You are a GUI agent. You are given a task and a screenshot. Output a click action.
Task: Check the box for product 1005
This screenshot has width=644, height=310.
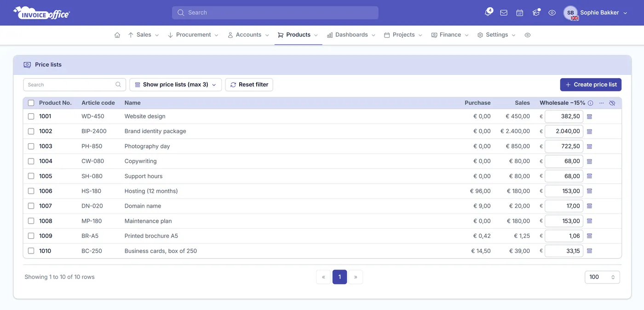click(31, 176)
